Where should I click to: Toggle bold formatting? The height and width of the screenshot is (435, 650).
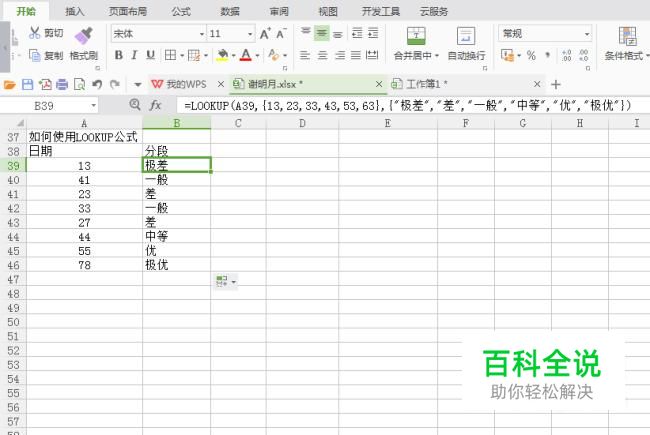coord(119,55)
